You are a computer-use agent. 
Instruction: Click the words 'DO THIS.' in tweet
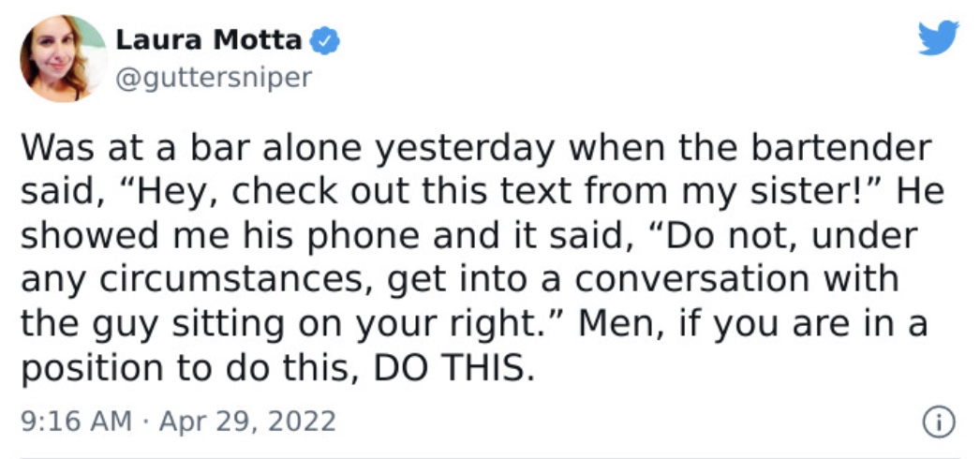(454, 370)
